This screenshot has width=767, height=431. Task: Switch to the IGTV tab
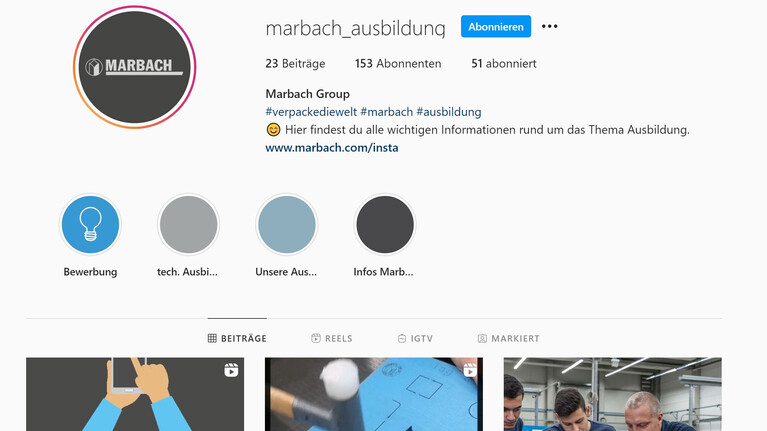tap(415, 338)
